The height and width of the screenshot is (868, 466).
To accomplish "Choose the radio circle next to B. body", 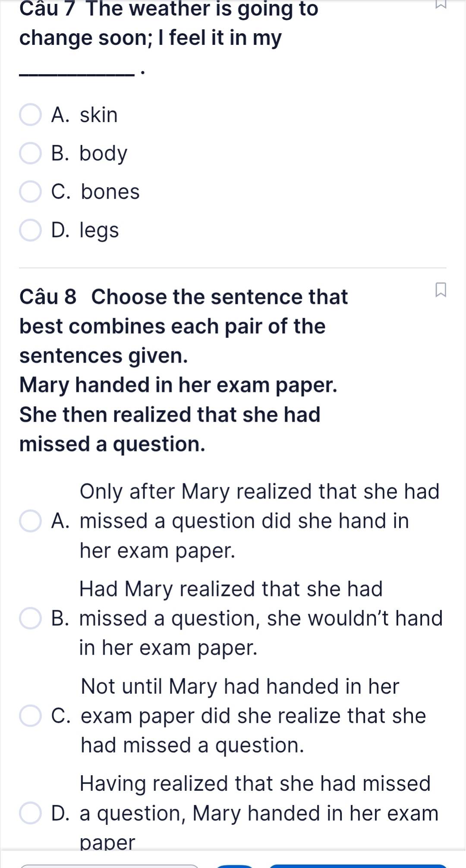I will pos(31,153).
